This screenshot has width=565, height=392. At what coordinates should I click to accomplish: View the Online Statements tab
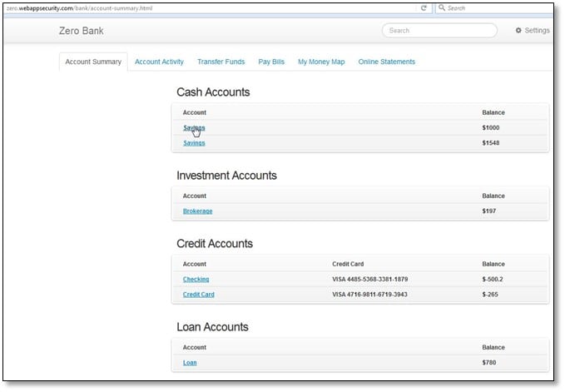tap(386, 62)
